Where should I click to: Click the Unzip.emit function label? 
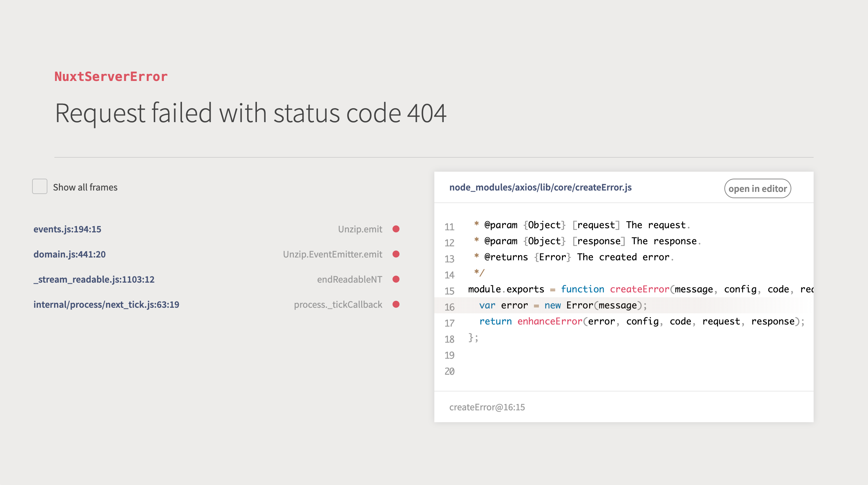[360, 229]
